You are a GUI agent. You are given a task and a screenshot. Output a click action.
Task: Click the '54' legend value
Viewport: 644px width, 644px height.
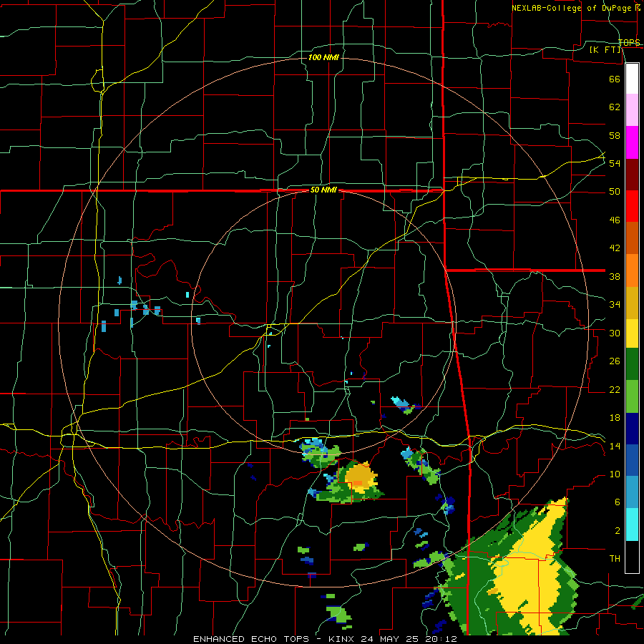pyautogui.click(x=615, y=163)
